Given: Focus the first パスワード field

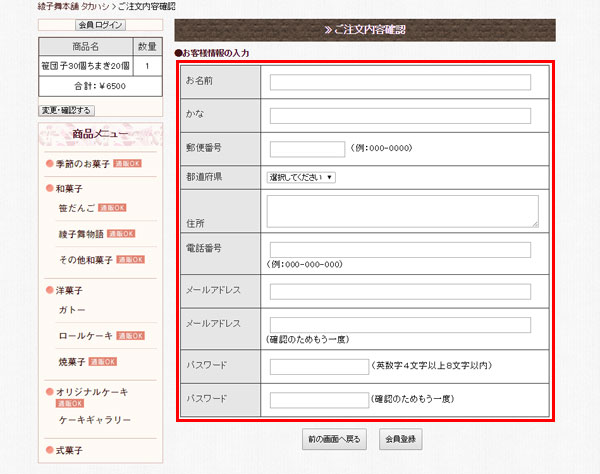Looking at the screenshot, I should pyautogui.click(x=319, y=366).
